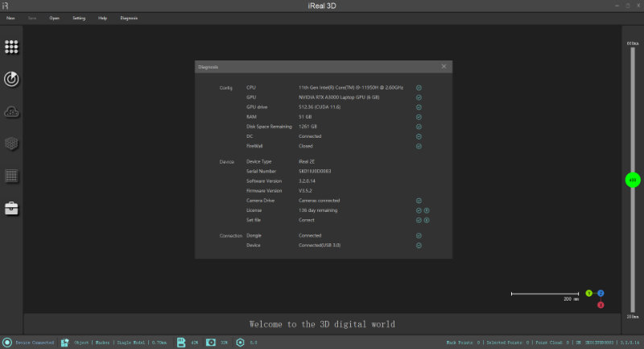Click the Single Model status text
The height and width of the screenshot is (349, 644).
(131, 343)
